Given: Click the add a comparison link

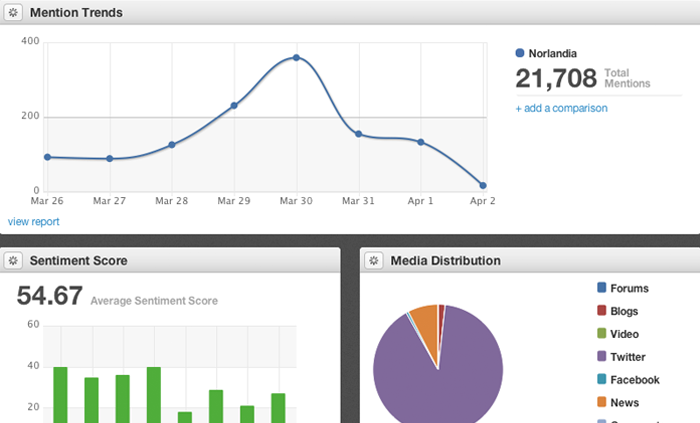Looking at the screenshot, I should (562, 108).
